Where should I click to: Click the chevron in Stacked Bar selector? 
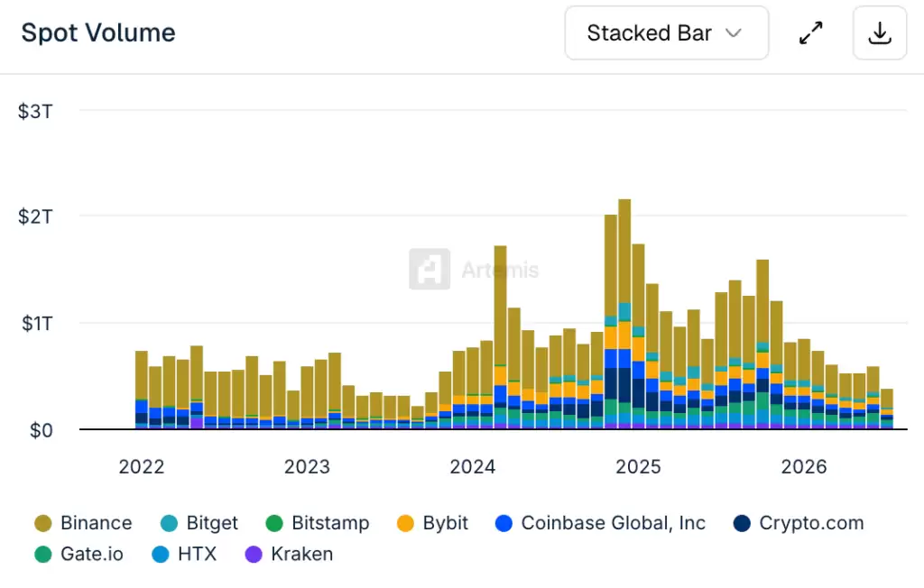pos(733,33)
